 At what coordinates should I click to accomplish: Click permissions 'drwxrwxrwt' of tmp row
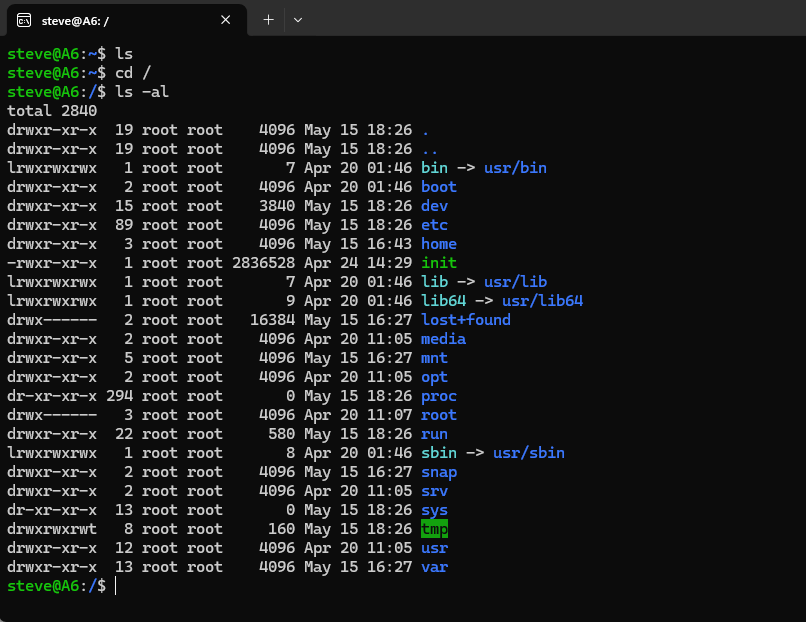point(52,529)
